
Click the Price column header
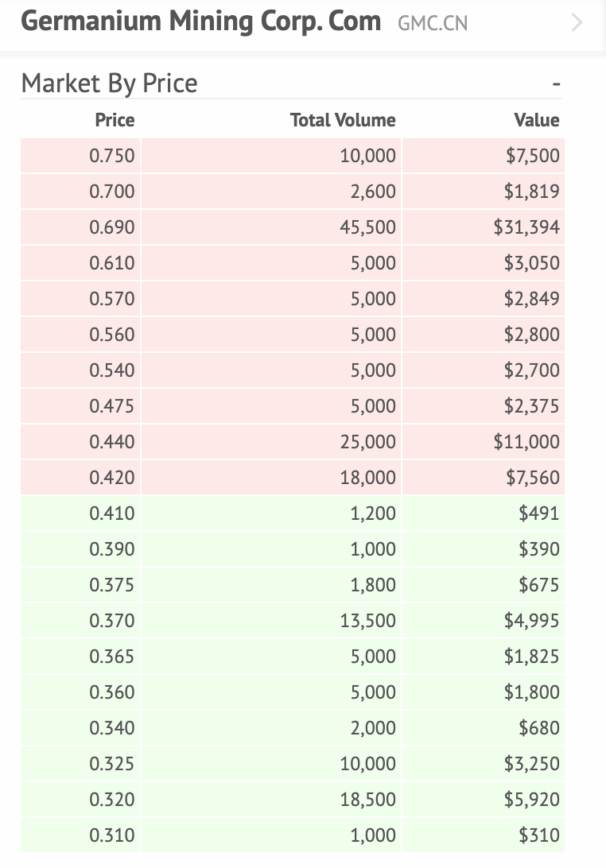115,120
